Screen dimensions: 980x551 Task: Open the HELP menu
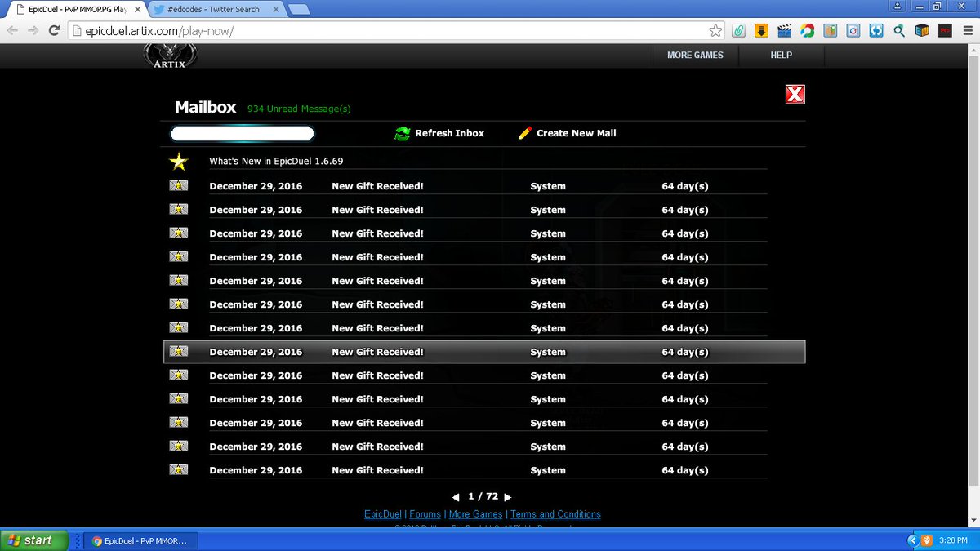click(x=782, y=56)
